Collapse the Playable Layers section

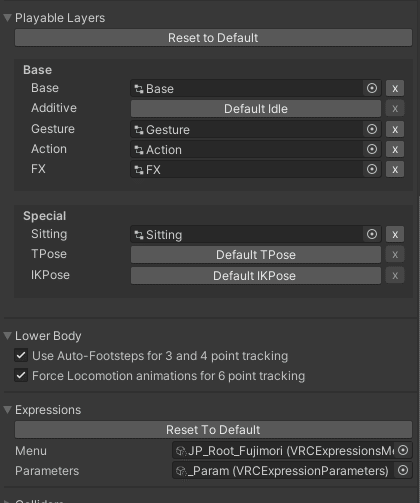[x=8, y=18]
